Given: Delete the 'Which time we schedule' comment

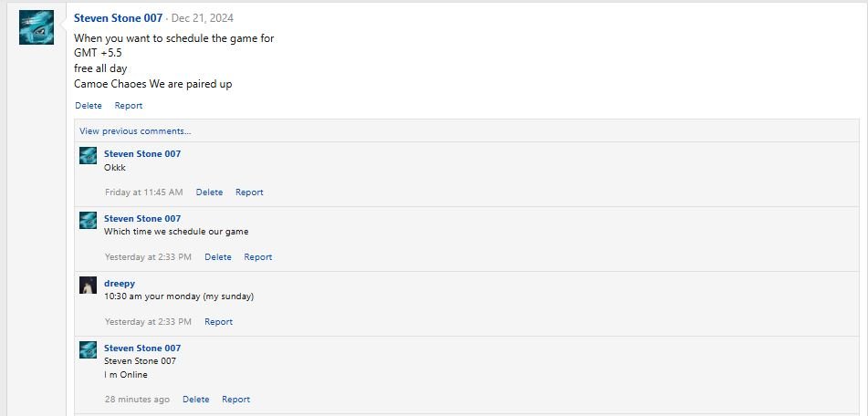Looking at the screenshot, I should tap(218, 257).
